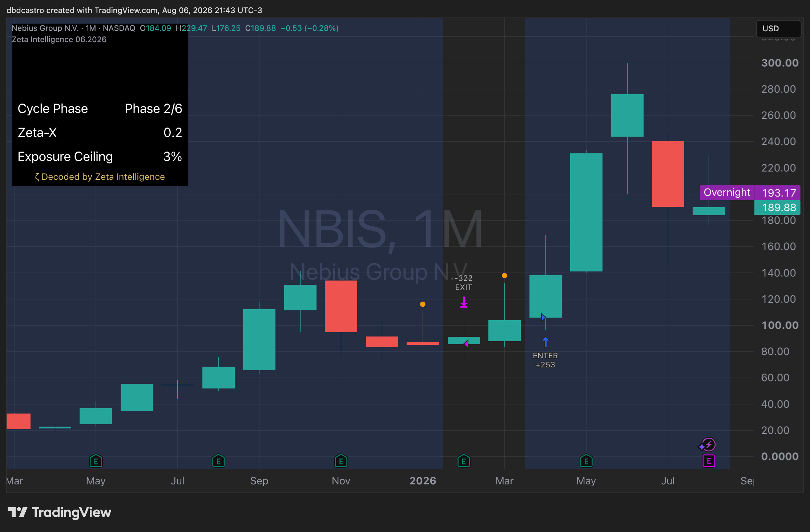Click the magenta EXIT down arrow
Image resolution: width=810 pixels, height=532 pixels.
[x=464, y=302]
